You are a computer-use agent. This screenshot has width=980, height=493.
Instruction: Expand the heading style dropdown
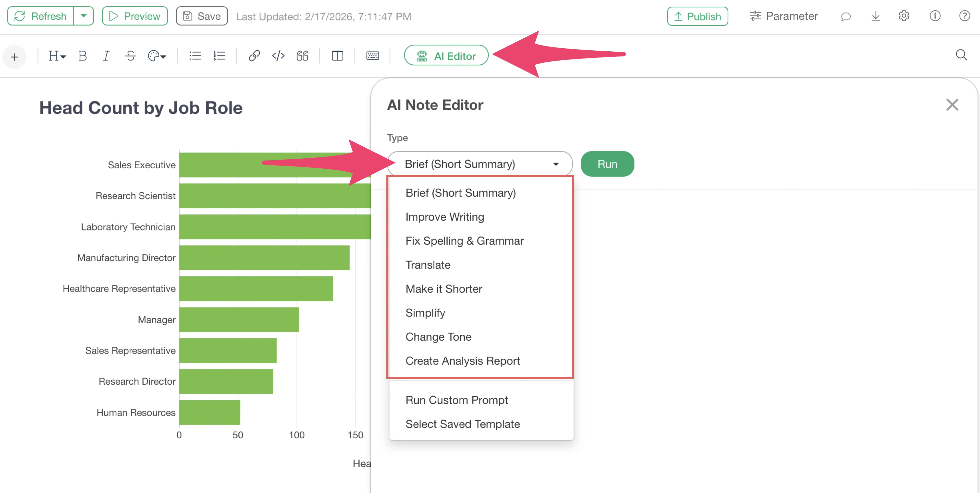pos(57,56)
